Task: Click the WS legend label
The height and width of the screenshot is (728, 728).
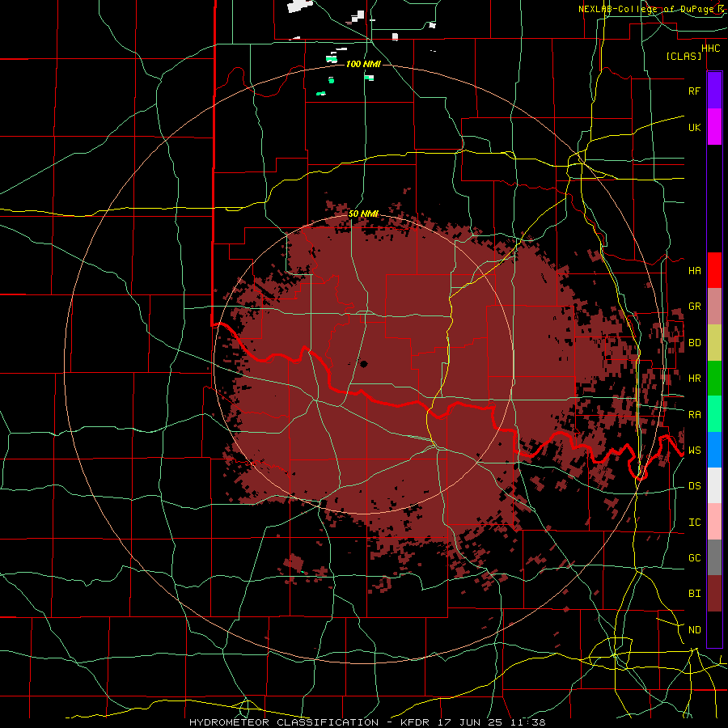Action: 694,451
